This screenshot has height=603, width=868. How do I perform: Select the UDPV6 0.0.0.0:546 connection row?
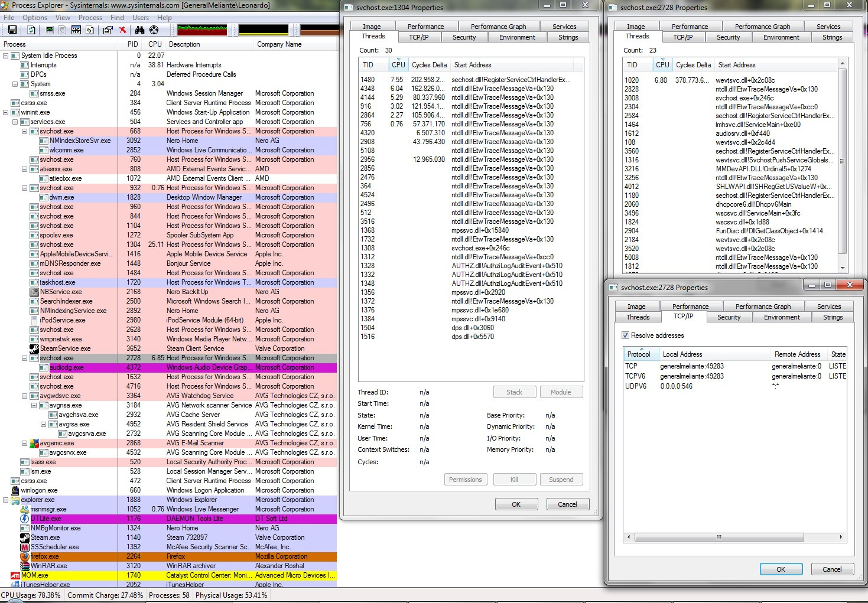[735, 386]
